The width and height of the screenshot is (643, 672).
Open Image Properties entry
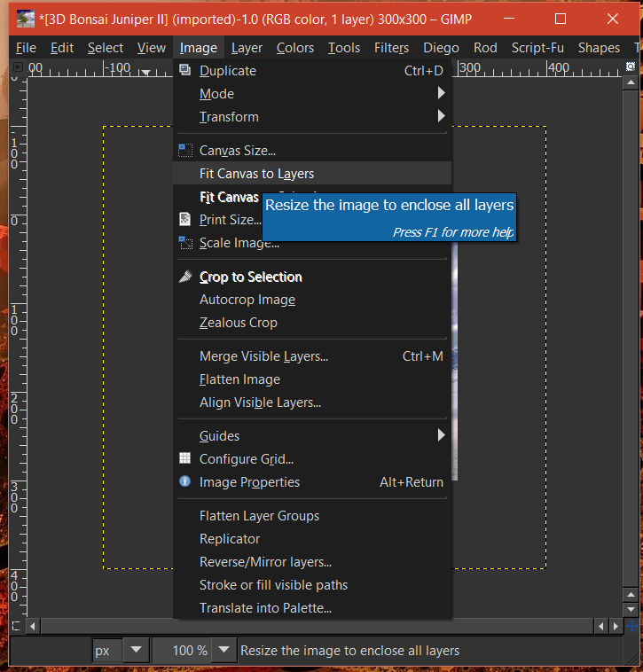tap(312, 481)
